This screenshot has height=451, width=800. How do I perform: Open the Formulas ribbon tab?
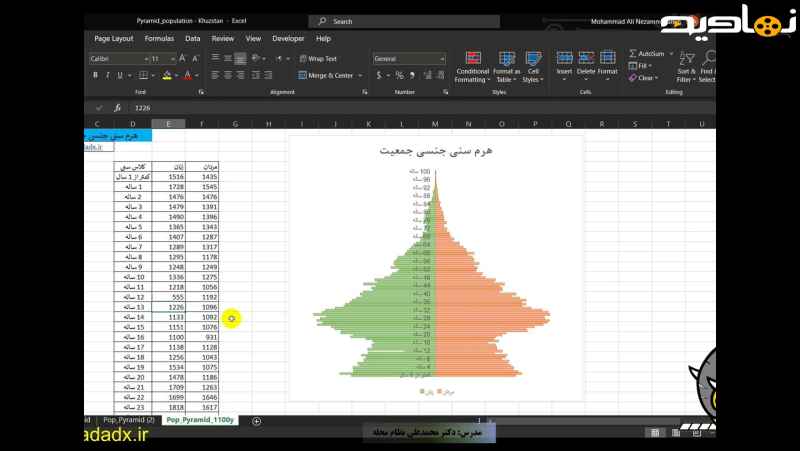[x=159, y=38]
